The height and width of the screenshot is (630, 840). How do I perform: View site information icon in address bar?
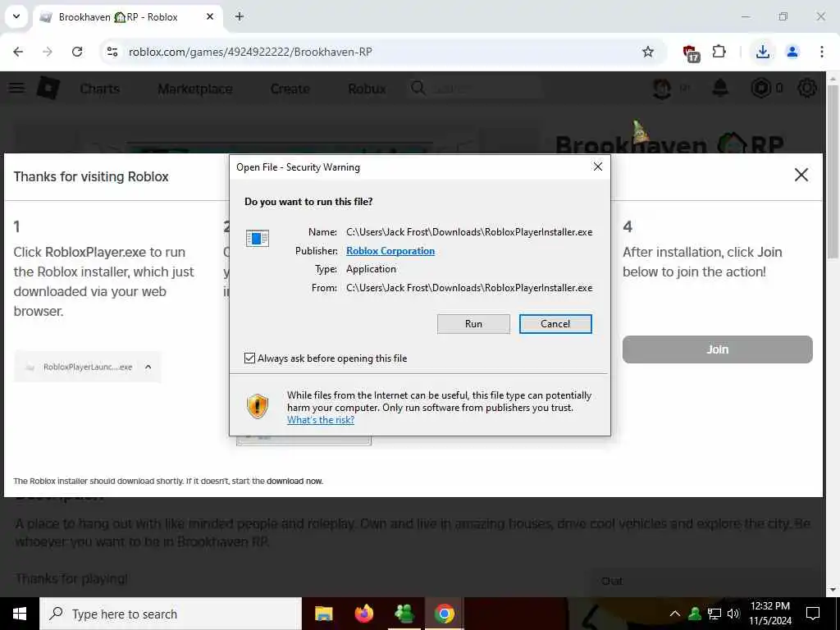(112, 52)
